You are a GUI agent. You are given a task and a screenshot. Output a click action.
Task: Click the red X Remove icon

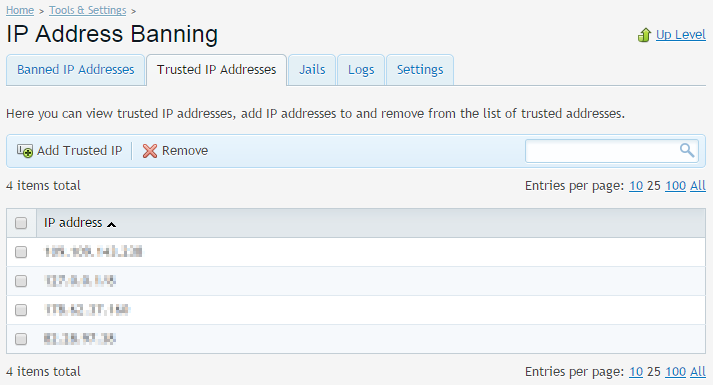[150, 151]
